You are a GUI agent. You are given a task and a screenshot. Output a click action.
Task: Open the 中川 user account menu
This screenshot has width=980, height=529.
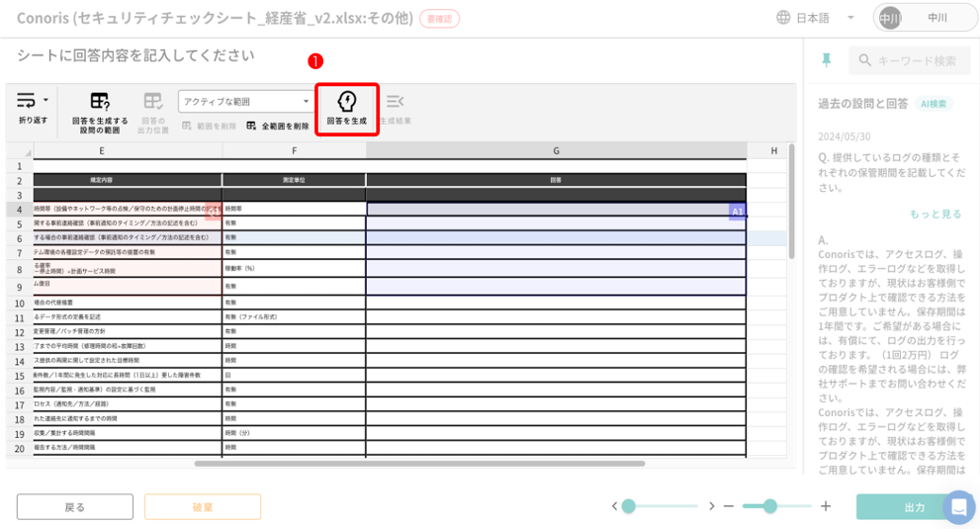(x=924, y=18)
